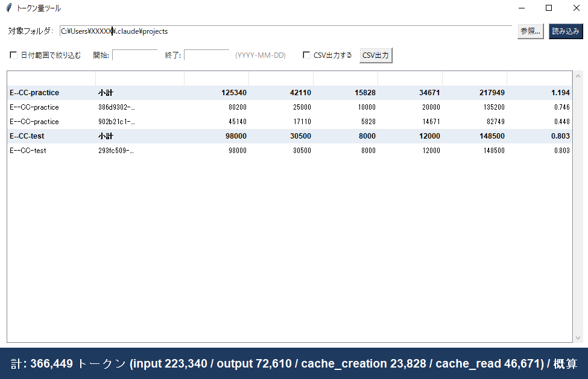Image resolution: width=588 pixels, height=379 pixels.
Task: Click the value 34671 in the table
Action: [430, 93]
